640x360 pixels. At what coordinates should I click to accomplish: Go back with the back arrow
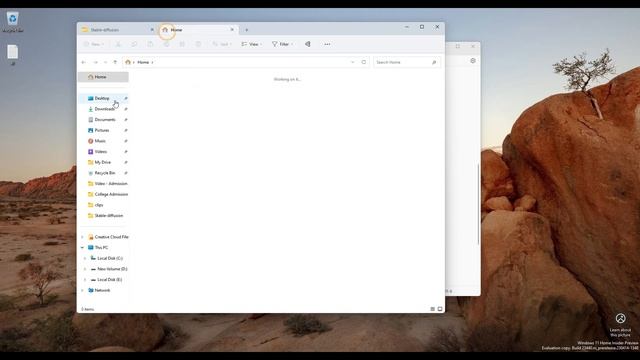84,62
